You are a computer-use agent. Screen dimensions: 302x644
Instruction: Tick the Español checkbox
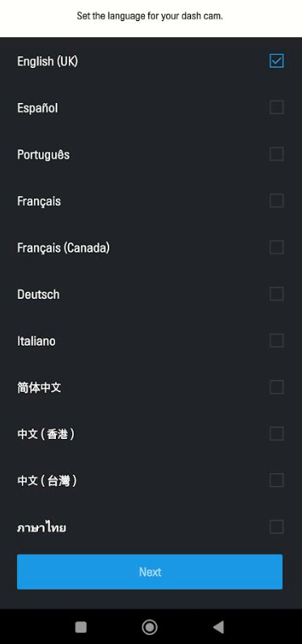tap(277, 108)
